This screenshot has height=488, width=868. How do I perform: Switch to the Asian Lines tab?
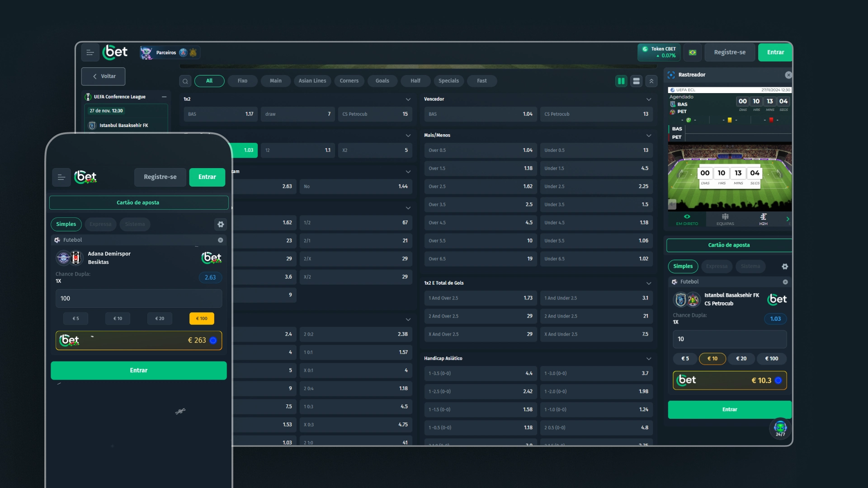click(x=312, y=81)
